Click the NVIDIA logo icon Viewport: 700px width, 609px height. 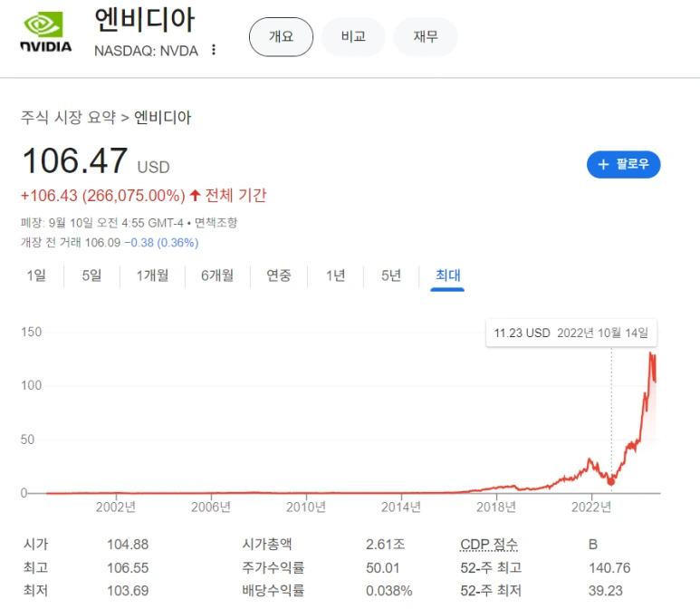coord(45,32)
